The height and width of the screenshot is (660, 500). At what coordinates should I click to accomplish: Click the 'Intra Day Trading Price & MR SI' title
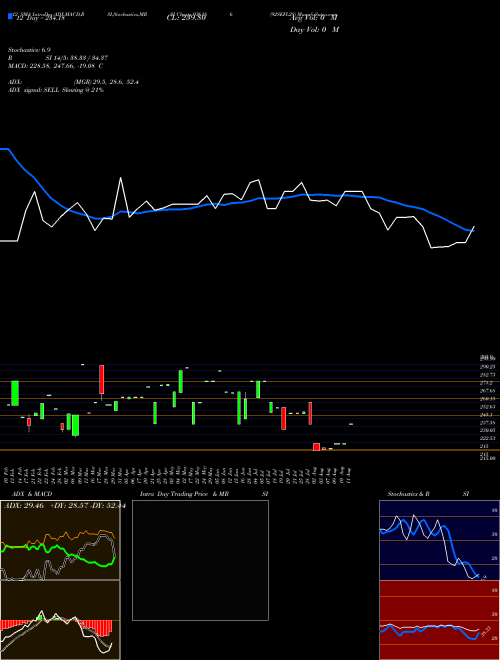204,494
